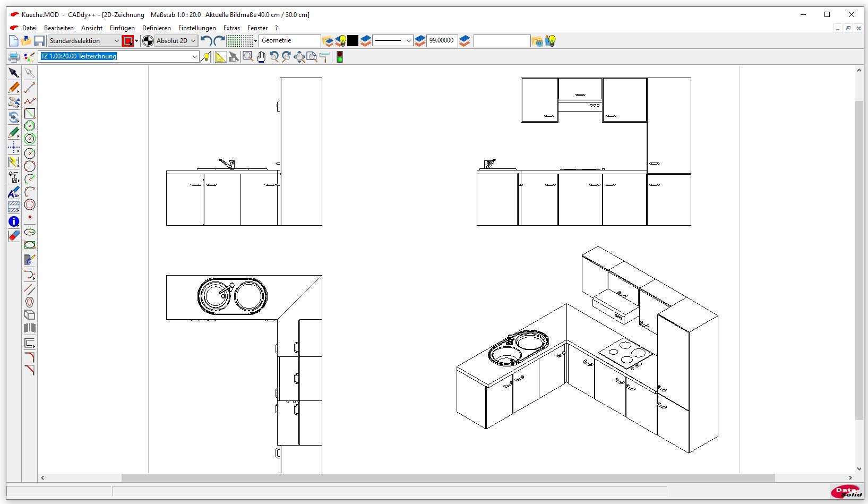Open the Einfügen menu

(122, 28)
